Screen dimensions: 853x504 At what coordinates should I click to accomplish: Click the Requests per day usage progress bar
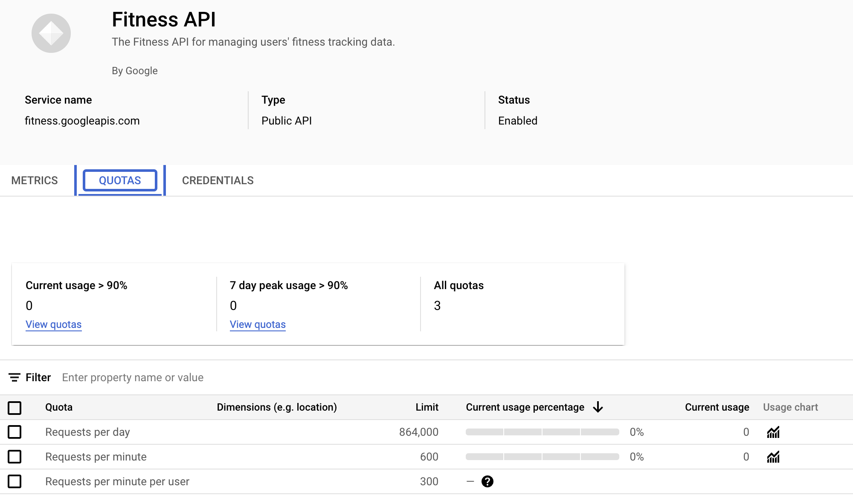tap(542, 432)
